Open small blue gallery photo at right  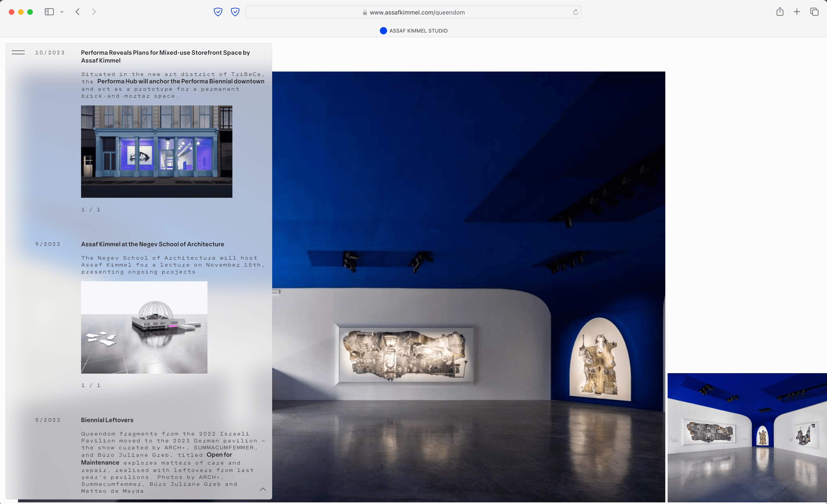coord(747,438)
